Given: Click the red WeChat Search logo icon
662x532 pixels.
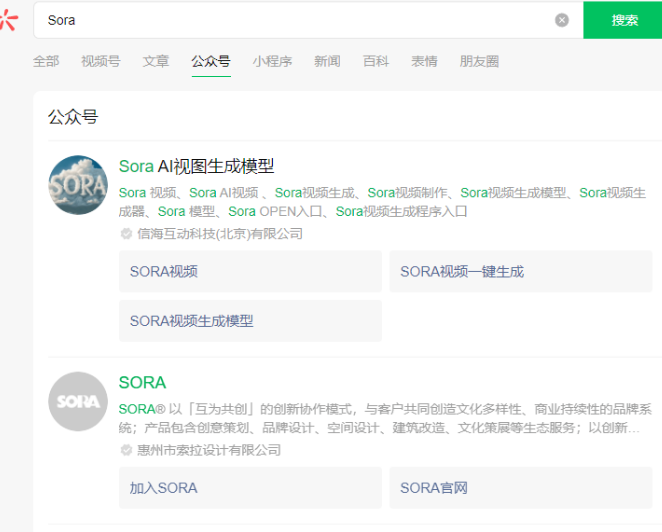Looking at the screenshot, I should click(x=8, y=20).
